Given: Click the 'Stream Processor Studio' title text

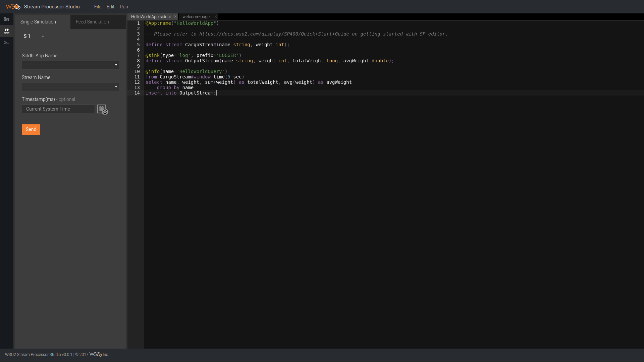Looking at the screenshot, I should click(x=52, y=7).
